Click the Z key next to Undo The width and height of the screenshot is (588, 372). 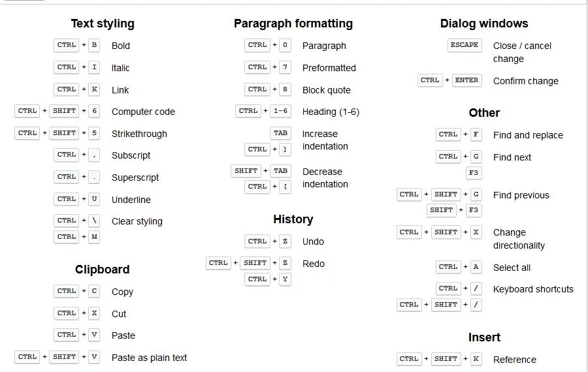click(285, 241)
